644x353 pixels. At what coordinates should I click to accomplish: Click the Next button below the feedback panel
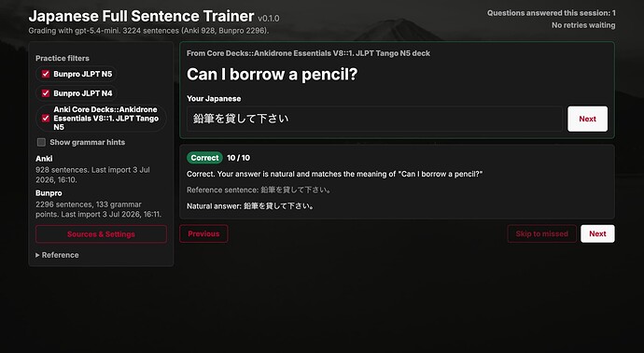tap(597, 233)
